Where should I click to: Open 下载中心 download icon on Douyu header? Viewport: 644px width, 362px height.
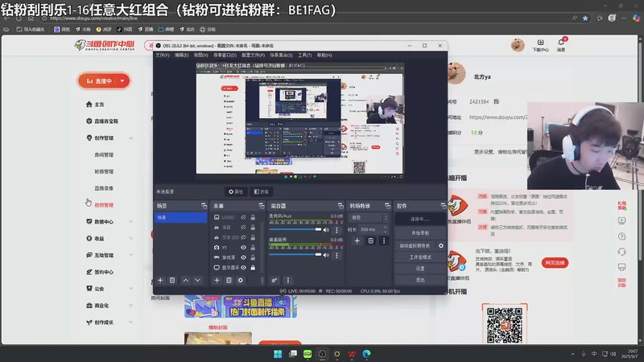(x=540, y=43)
